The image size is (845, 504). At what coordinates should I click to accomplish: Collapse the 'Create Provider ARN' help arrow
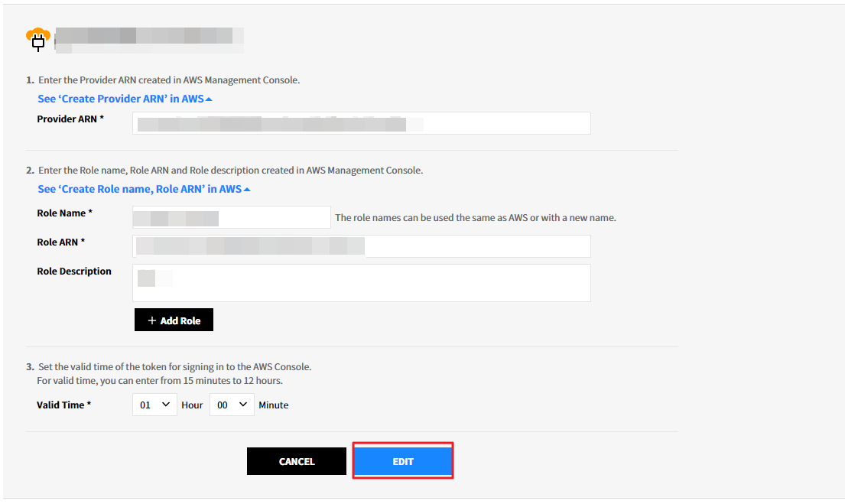click(x=209, y=99)
